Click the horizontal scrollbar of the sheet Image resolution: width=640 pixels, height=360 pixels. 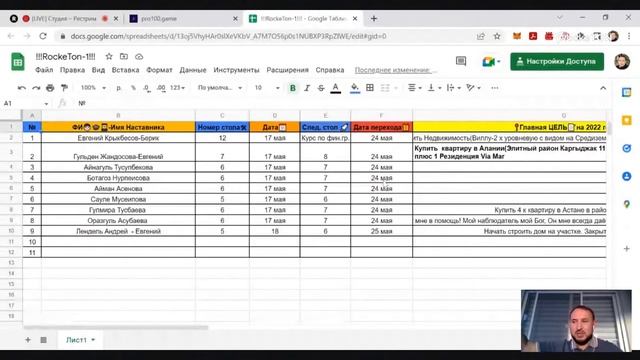(116, 327)
